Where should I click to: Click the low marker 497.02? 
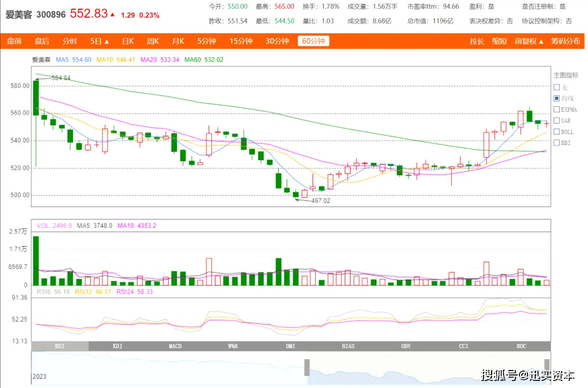point(321,201)
